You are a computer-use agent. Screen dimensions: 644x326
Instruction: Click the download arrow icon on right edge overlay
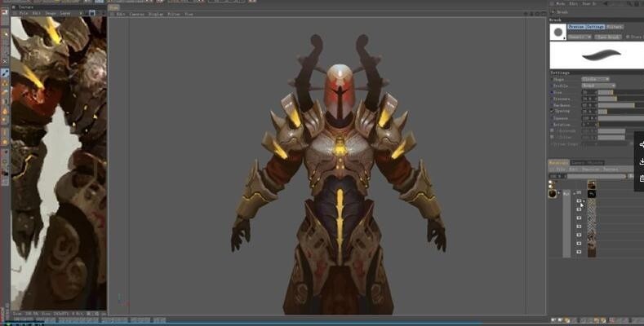coord(641,161)
